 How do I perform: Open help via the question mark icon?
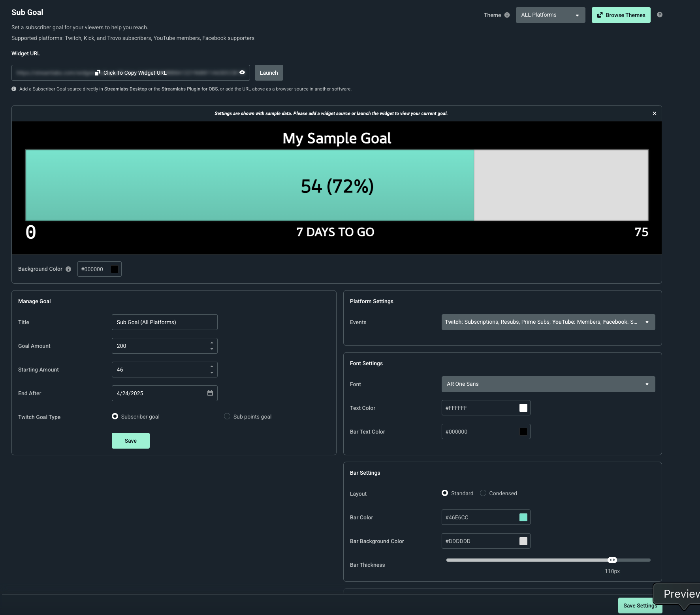pos(659,15)
